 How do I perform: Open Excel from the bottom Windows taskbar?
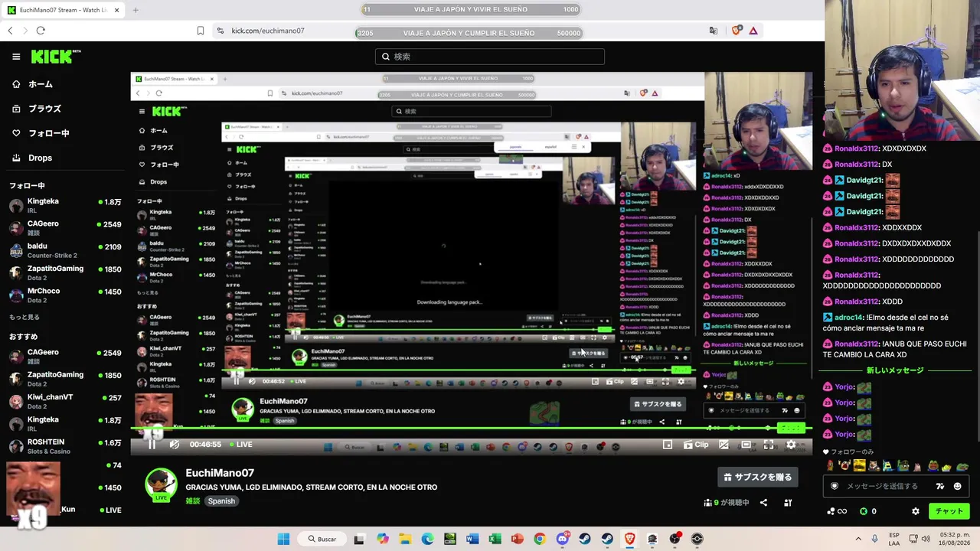495,539
